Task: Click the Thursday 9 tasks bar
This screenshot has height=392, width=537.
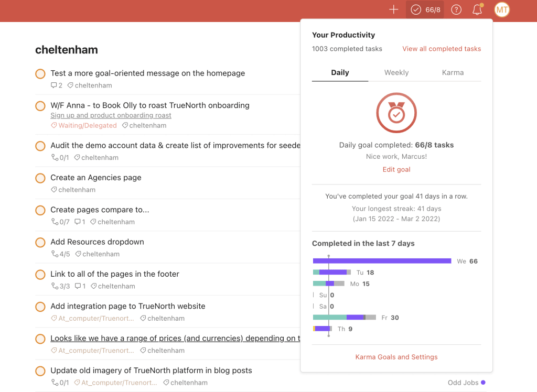Action: click(323, 329)
